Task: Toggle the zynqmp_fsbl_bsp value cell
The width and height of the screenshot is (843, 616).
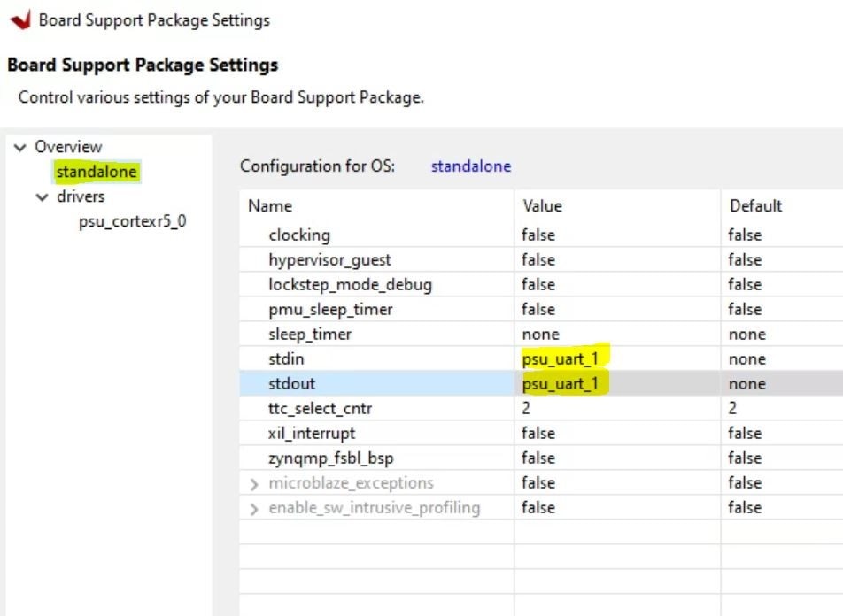Action: 538,458
